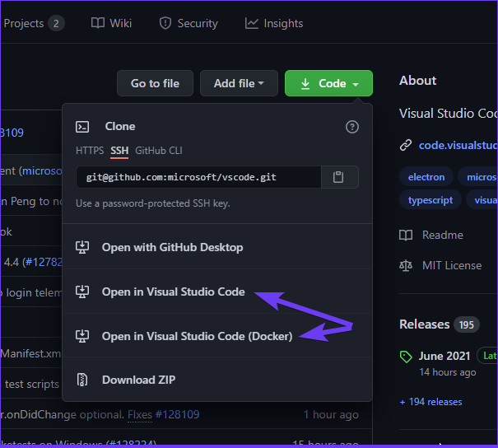The width and height of the screenshot is (498, 448).
Task: Click the SSH clone URL field
Action: pos(198,177)
